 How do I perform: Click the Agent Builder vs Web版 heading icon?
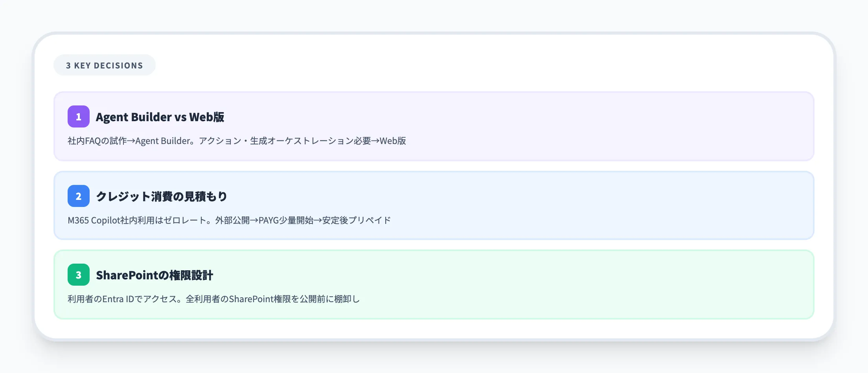tap(78, 117)
